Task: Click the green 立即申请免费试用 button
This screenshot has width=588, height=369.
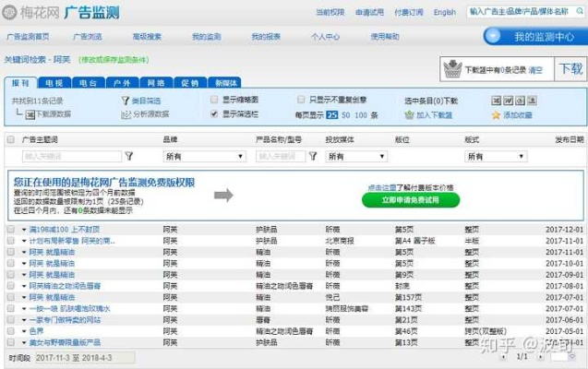Action: (411, 200)
